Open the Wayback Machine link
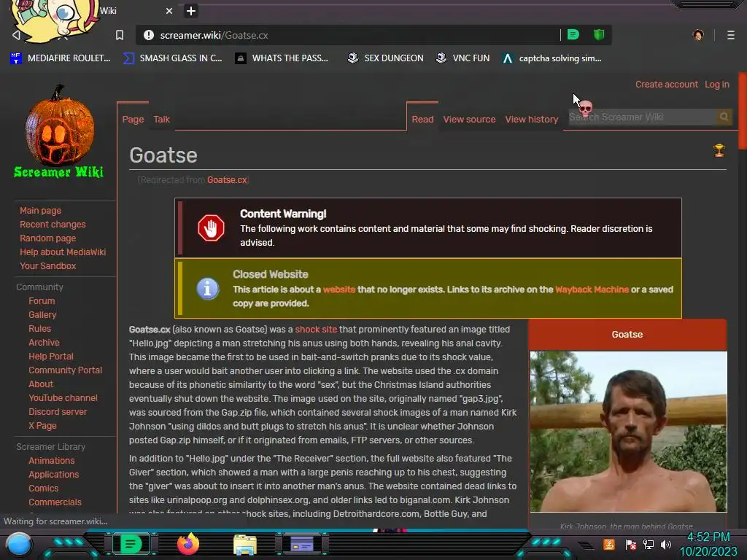Screen dimensions: 747x560 [592, 289]
